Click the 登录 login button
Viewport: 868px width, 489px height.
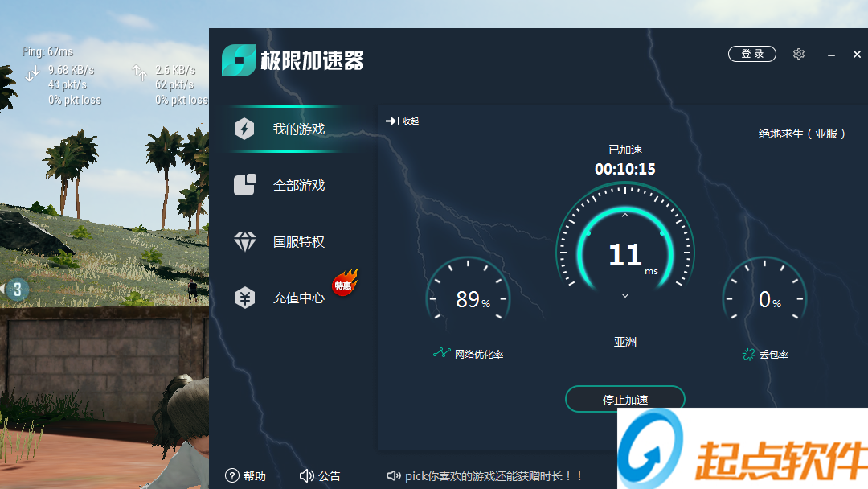[751, 54]
